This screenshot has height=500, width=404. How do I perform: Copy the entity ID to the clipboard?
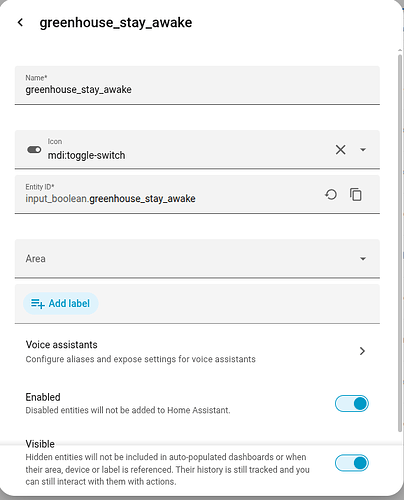[356, 195]
